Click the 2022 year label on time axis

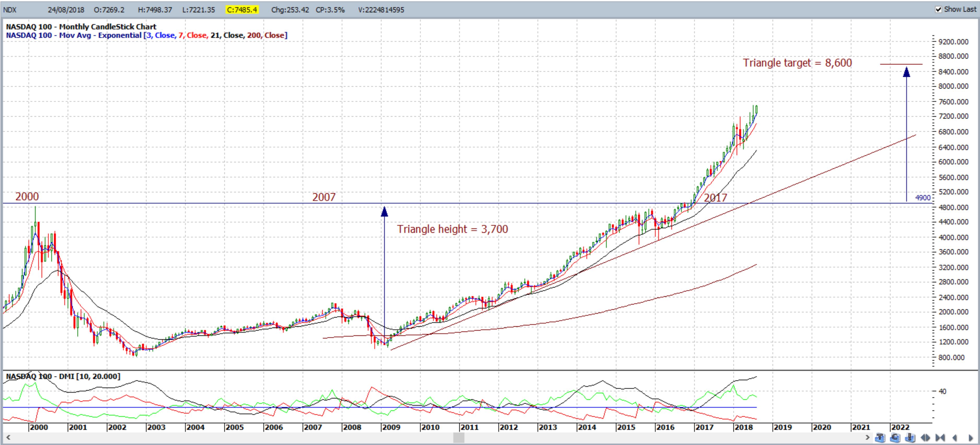tap(900, 427)
